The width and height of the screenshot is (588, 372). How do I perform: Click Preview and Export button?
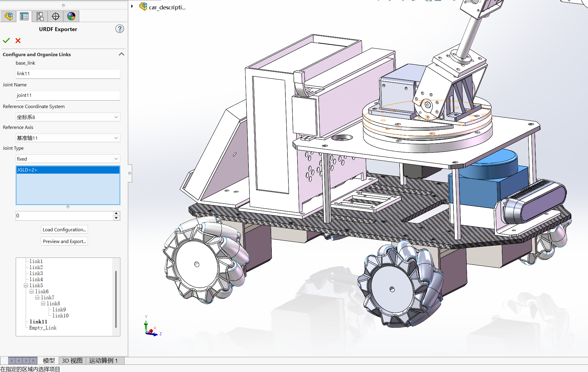64,241
